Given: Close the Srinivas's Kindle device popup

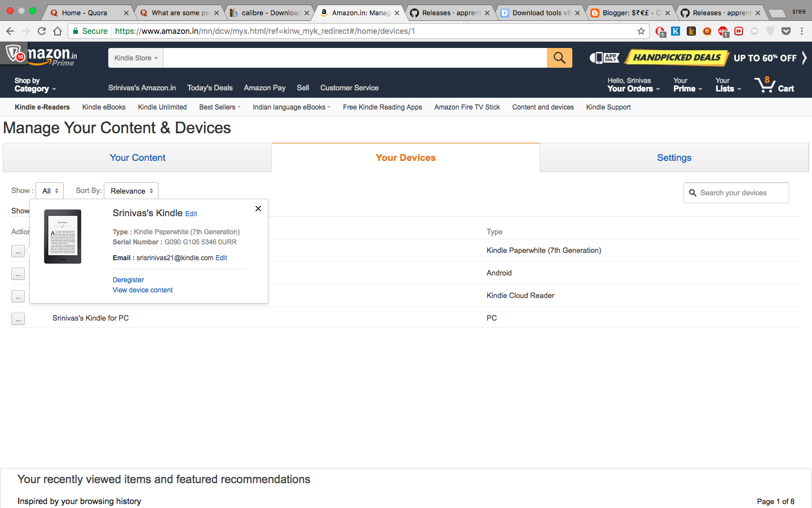Looking at the screenshot, I should (x=258, y=209).
